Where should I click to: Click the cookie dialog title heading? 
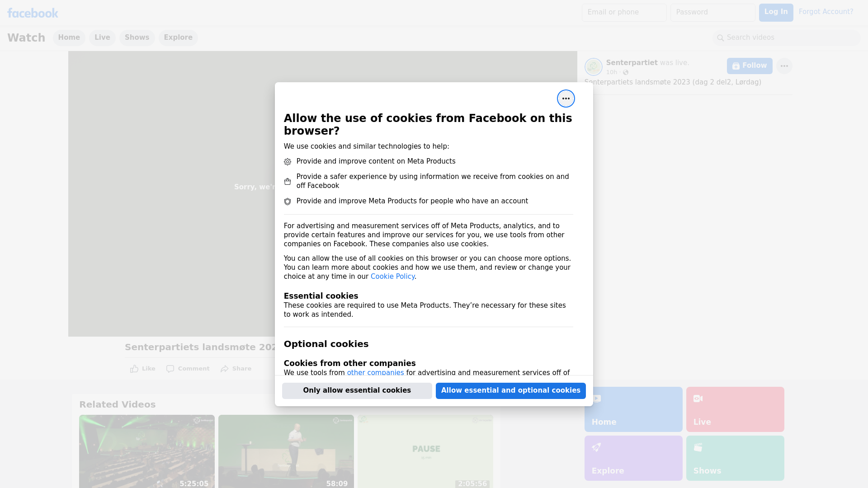tap(428, 125)
